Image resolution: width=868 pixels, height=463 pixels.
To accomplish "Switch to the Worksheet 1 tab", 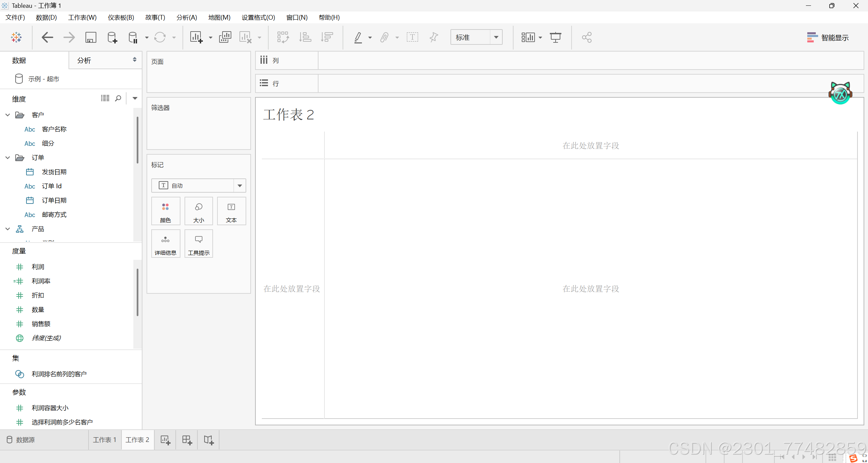I will [x=104, y=440].
